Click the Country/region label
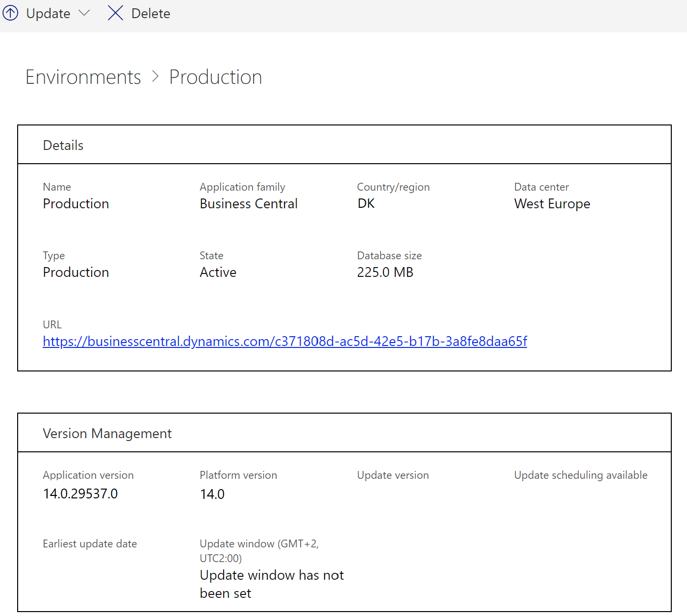Screen dimensions: 687x616 [x=393, y=187]
